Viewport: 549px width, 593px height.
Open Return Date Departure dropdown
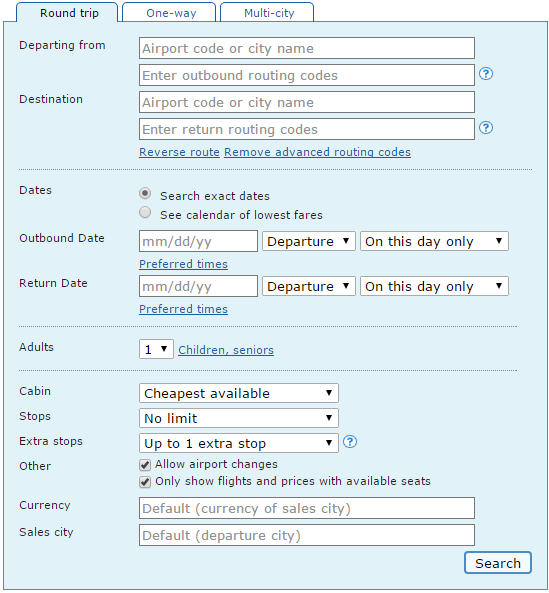(x=309, y=286)
